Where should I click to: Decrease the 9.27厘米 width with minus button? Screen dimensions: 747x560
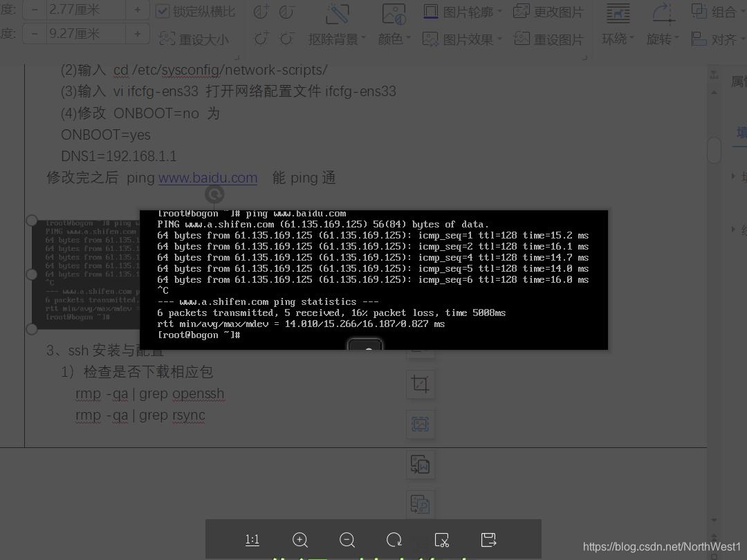(x=35, y=34)
